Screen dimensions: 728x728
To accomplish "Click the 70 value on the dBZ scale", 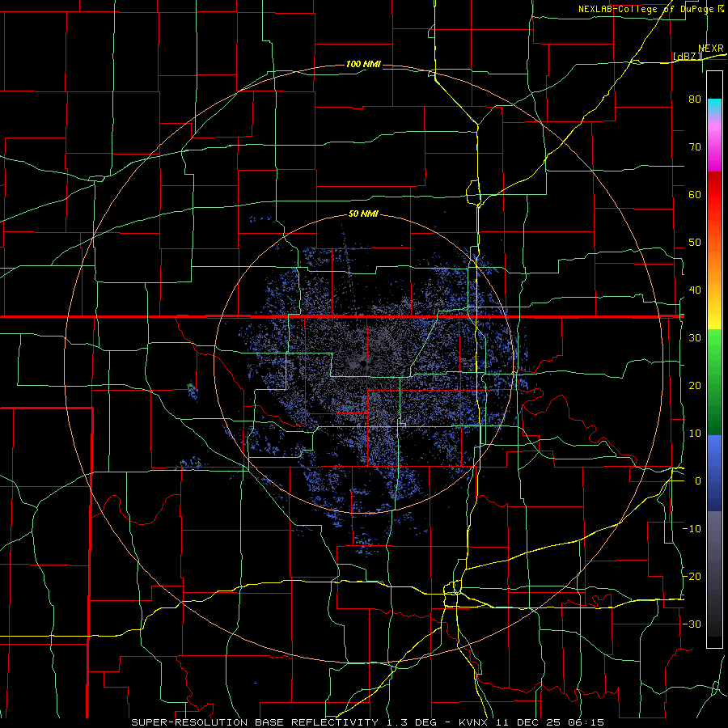I will point(695,146).
